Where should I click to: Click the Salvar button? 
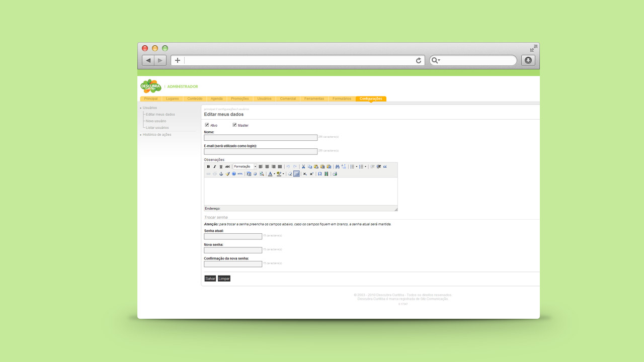pyautogui.click(x=210, y=279)
